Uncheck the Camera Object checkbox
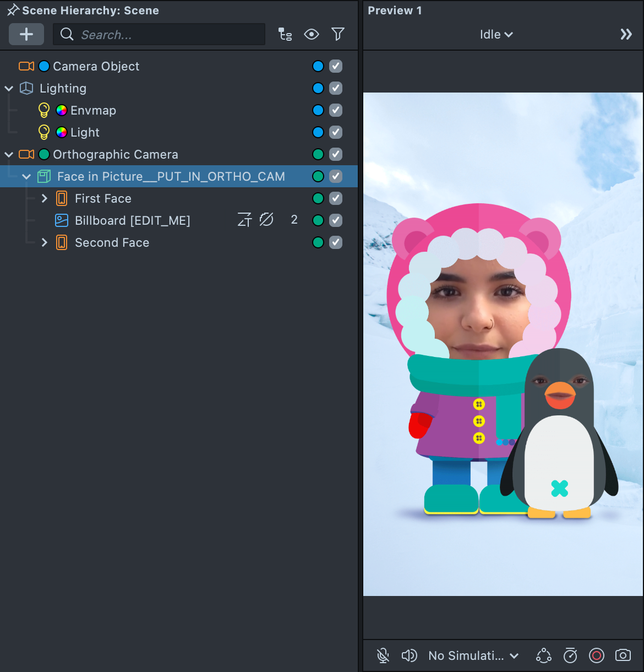This screenshot has width=644, height=672. pyautogui.click(x=336, y=66)
